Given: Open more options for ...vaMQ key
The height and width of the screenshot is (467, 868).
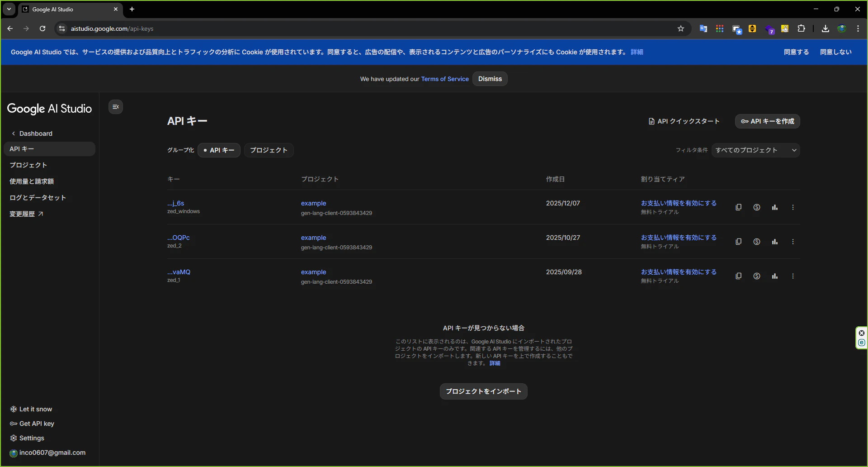Looking at the screenshot, I should tap(793, 276).
